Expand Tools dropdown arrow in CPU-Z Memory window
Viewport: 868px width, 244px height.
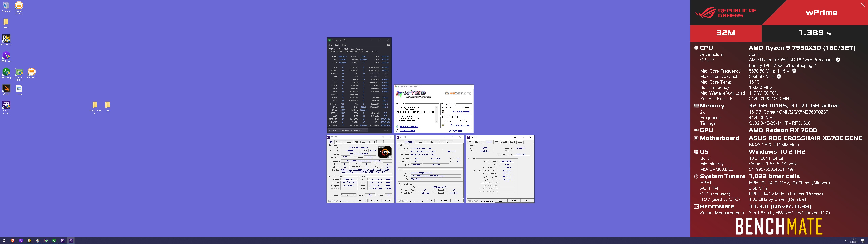click(506, 200)
